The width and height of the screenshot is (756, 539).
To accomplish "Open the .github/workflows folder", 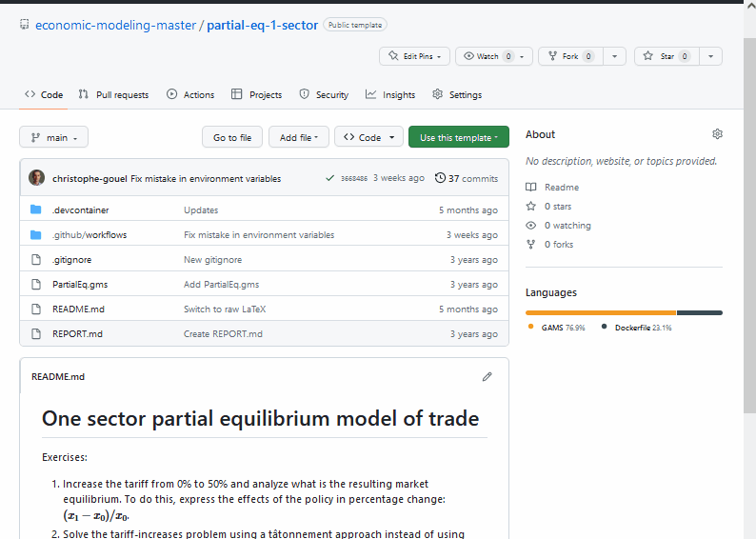I will tap(90, 235).
